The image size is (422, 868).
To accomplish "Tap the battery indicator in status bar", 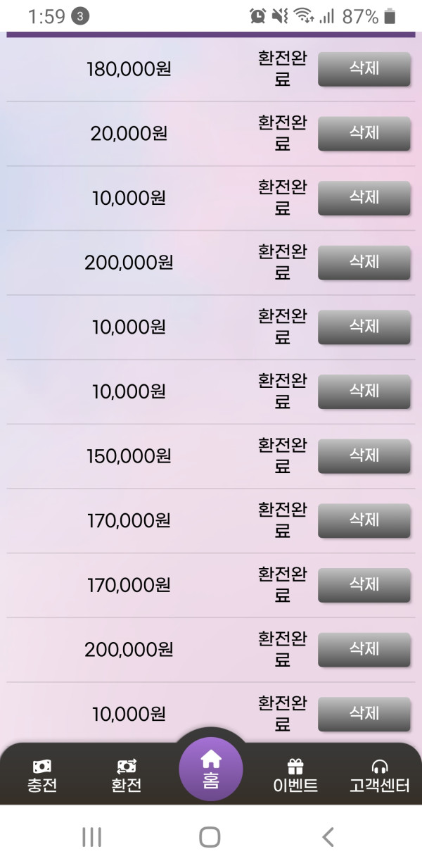I will 390,17.
